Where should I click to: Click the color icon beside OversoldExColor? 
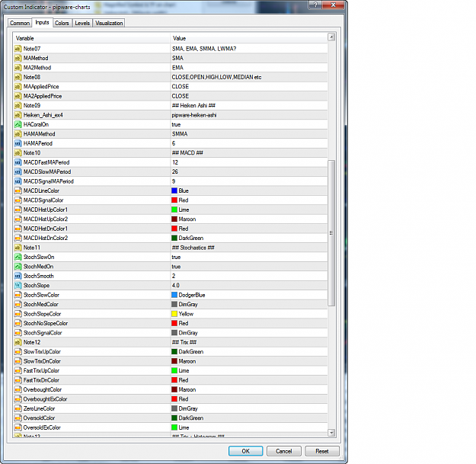tap(18, 427)
